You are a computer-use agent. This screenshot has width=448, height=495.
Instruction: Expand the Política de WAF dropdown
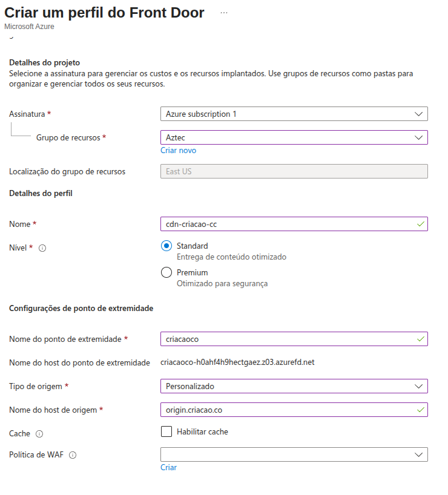coord(294,454)
